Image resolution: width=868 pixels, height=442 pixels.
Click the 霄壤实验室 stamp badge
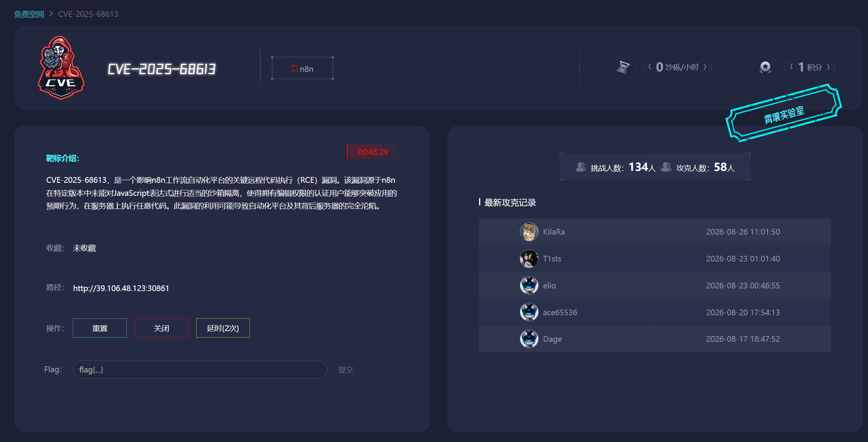pos(784,114)
